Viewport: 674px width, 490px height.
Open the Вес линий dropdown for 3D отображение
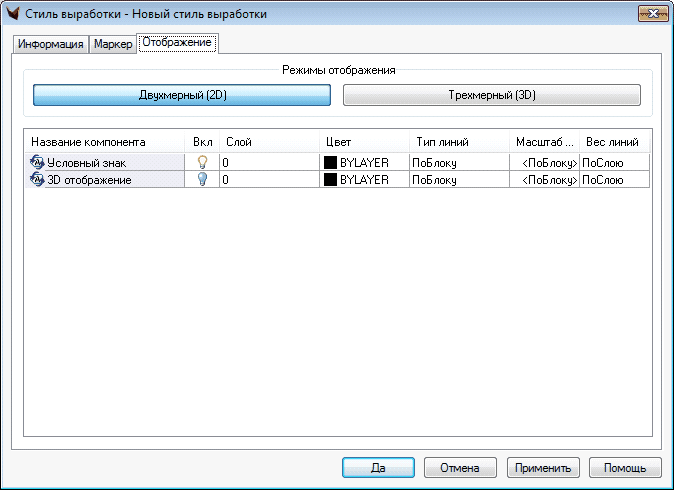coord(614,180)
